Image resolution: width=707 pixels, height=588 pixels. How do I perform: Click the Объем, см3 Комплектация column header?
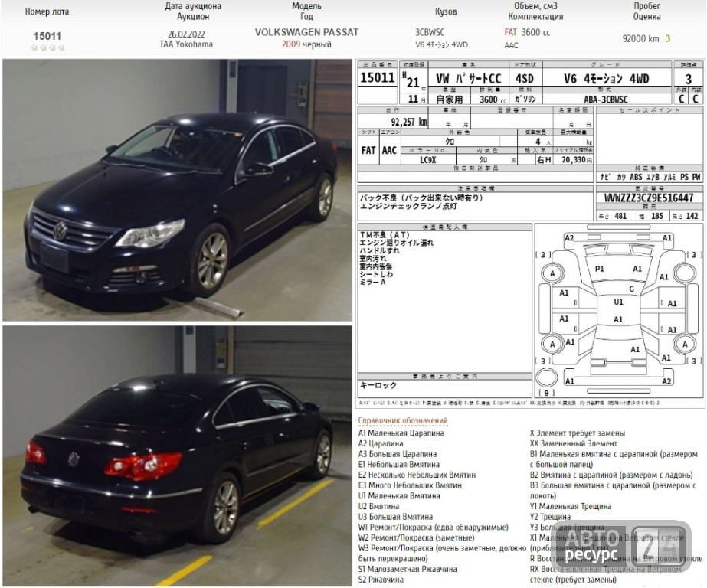(x=535, y=11)
